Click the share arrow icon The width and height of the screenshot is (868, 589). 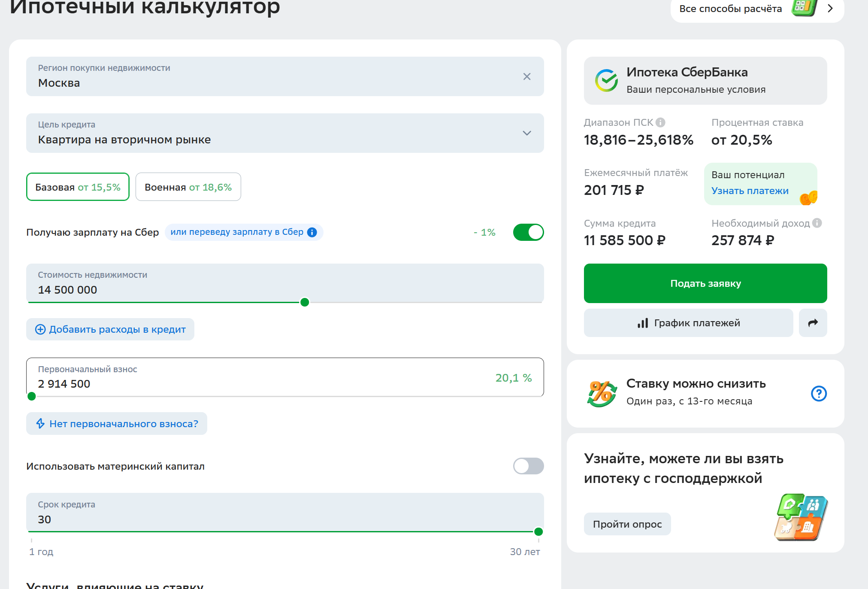[813, 323]
